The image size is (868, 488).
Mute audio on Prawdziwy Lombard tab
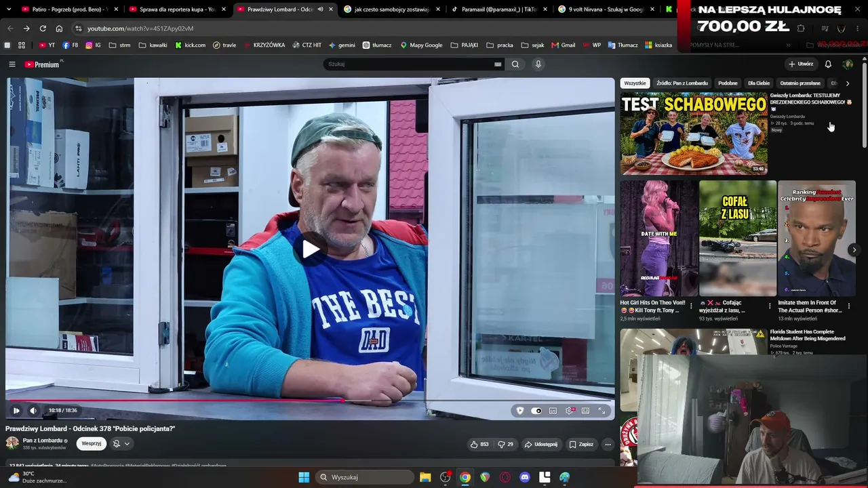point(320,9)
